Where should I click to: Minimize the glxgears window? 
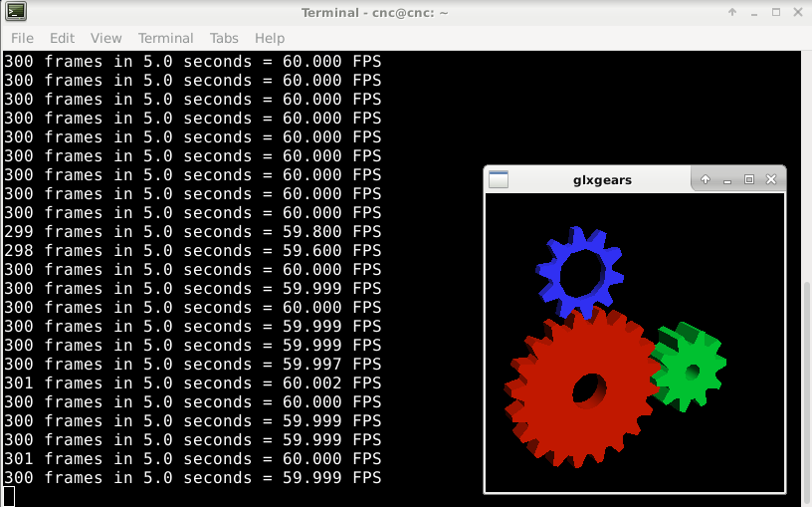click(x=727, y=181)
